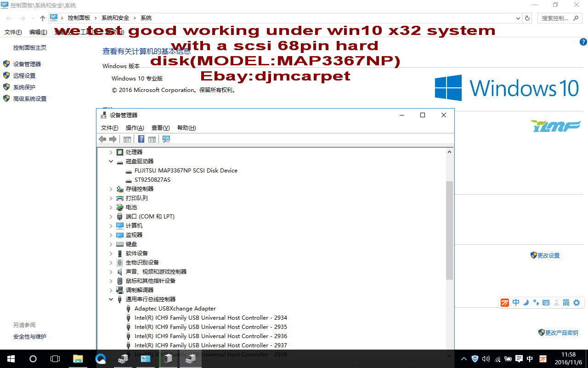This screenshot has width=588, height=368.
Task: Open 高级系统设置 link in sidebar
Action: pos(30,99)
